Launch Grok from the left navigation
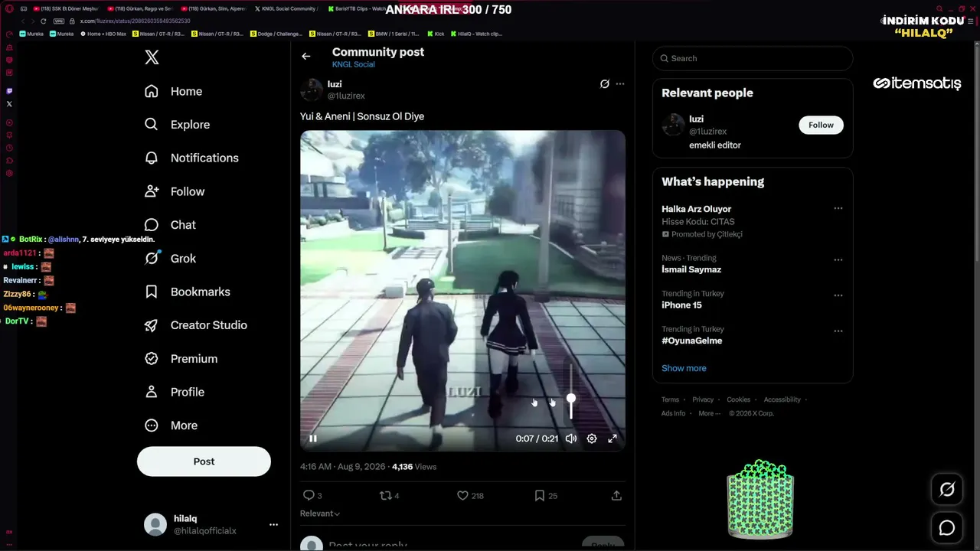Screen dimensions: 980x551 coord(171,258)
